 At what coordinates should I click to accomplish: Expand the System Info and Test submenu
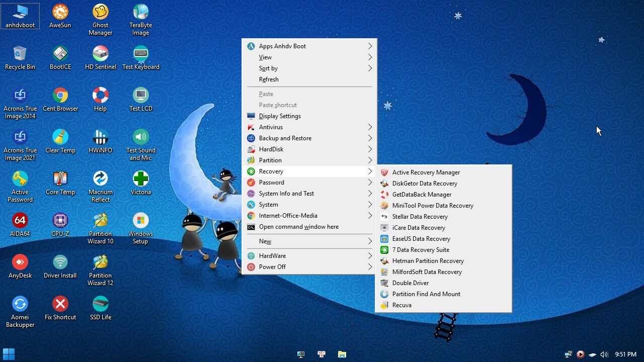tap(309, 194)
